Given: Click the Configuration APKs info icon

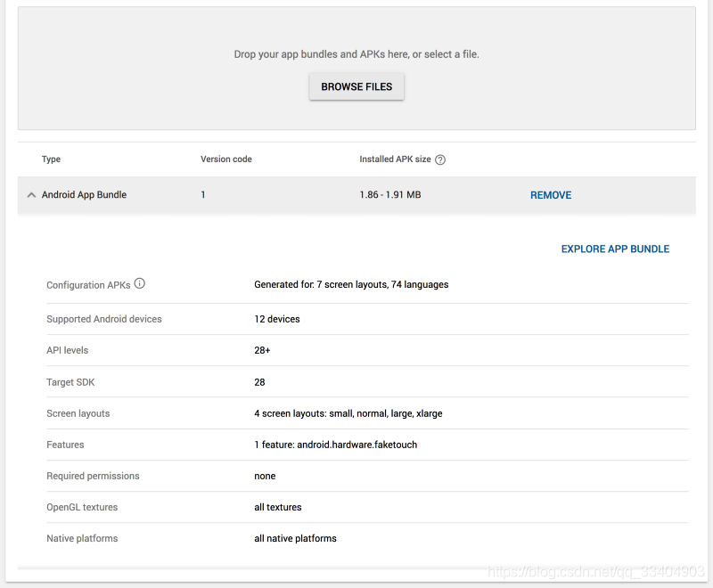Looking at the screenshot, I should (x=139, y=284).
